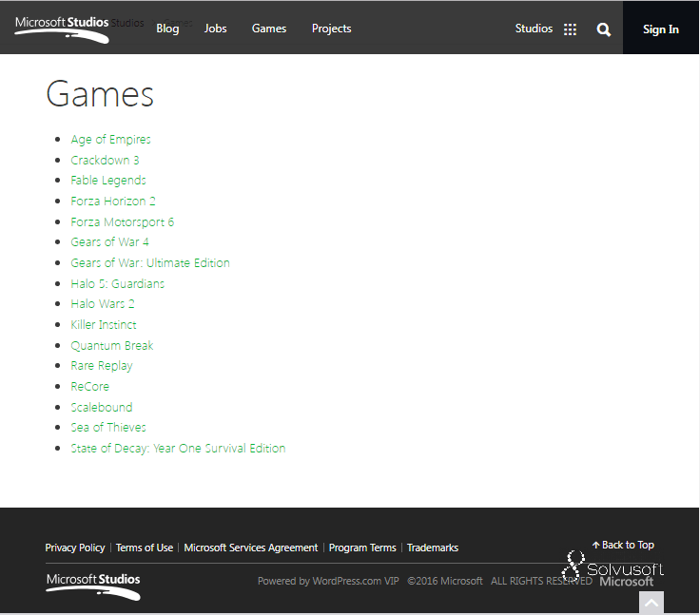700x615 pixels.
Task: Click the Microsoft Studios footer logo
Action: click(x=93, y=586)
